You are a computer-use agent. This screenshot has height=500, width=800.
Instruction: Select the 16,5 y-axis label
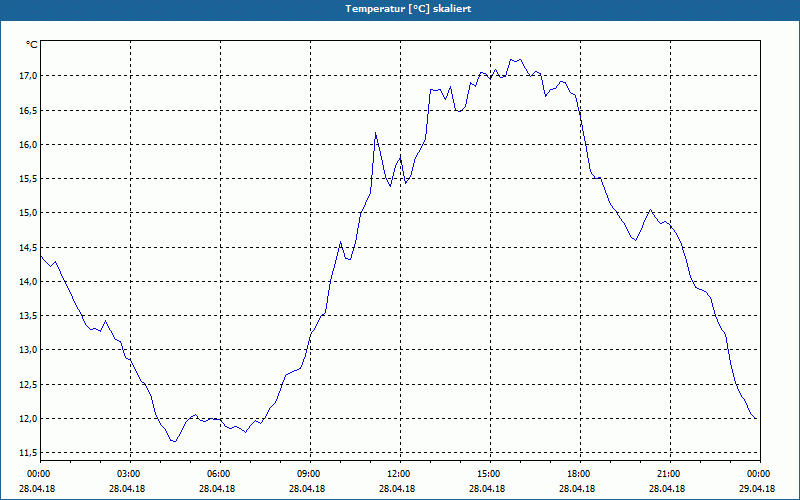pyautogui.click(x=28, y=111)
